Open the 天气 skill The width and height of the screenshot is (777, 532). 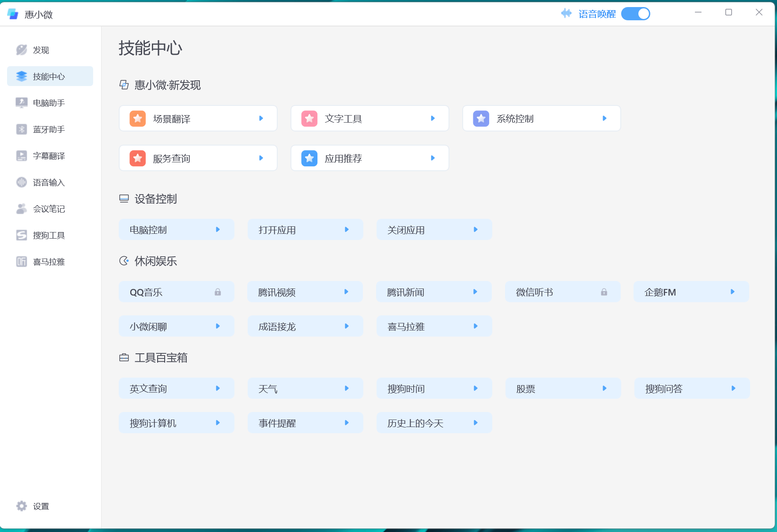[305, 388]
